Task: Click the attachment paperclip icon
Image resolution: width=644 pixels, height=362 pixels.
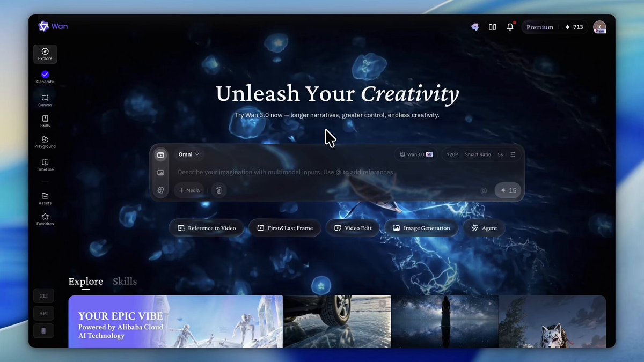Action: (x=219, y=190)
